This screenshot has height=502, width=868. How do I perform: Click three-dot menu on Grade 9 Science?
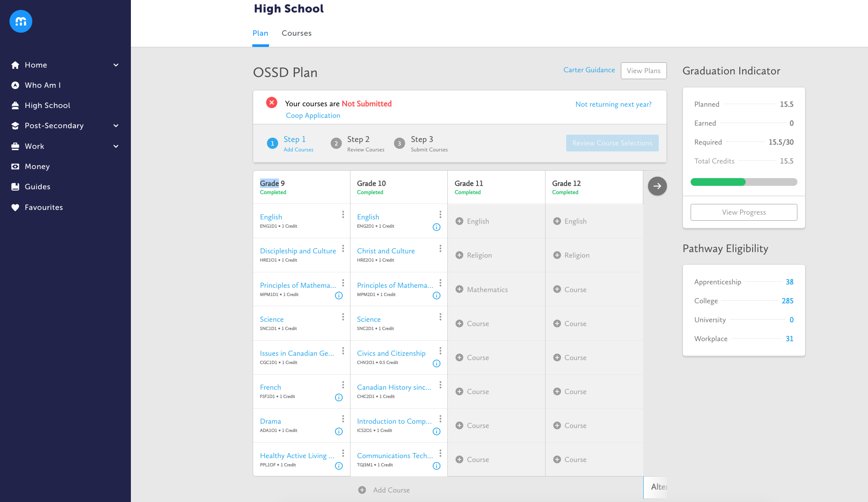click(343, 317)
